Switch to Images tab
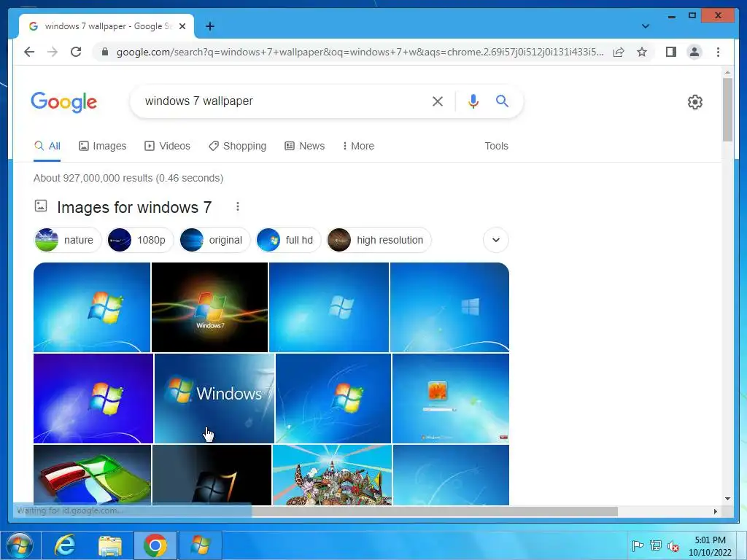Screen dimensions: 747x560 click(x=102, y=146)
